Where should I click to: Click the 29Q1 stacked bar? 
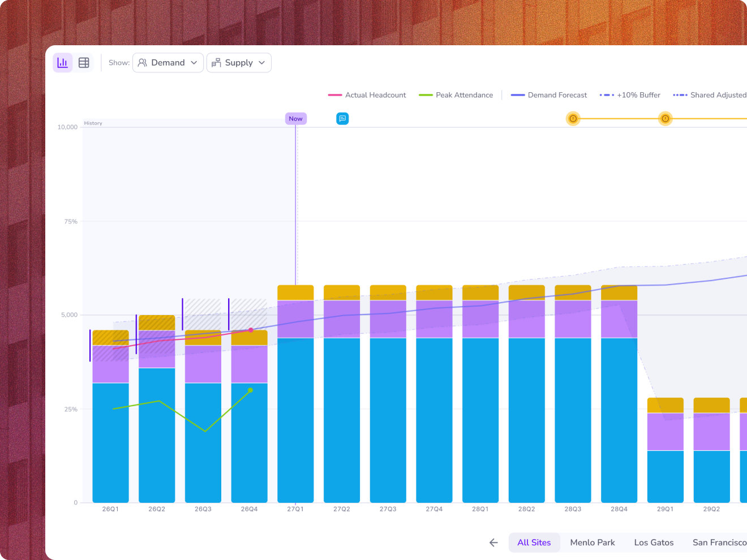pos(666,450)
